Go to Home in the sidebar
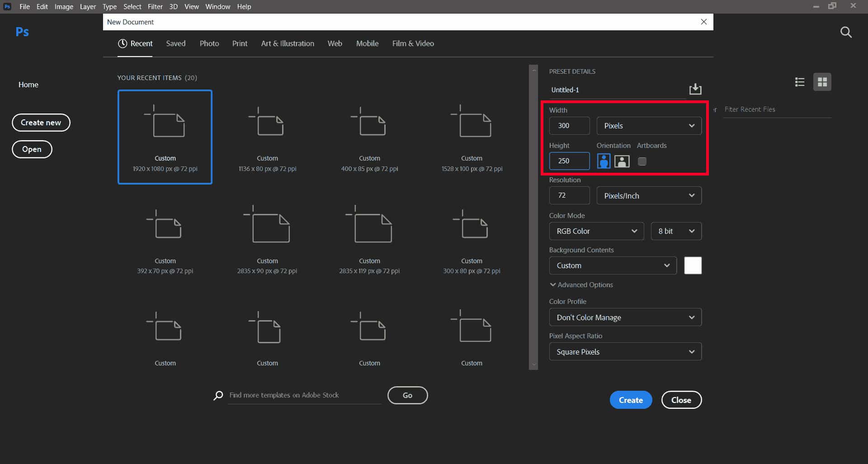This screenshot has width=868, height=464. click(x=28, y=85)
